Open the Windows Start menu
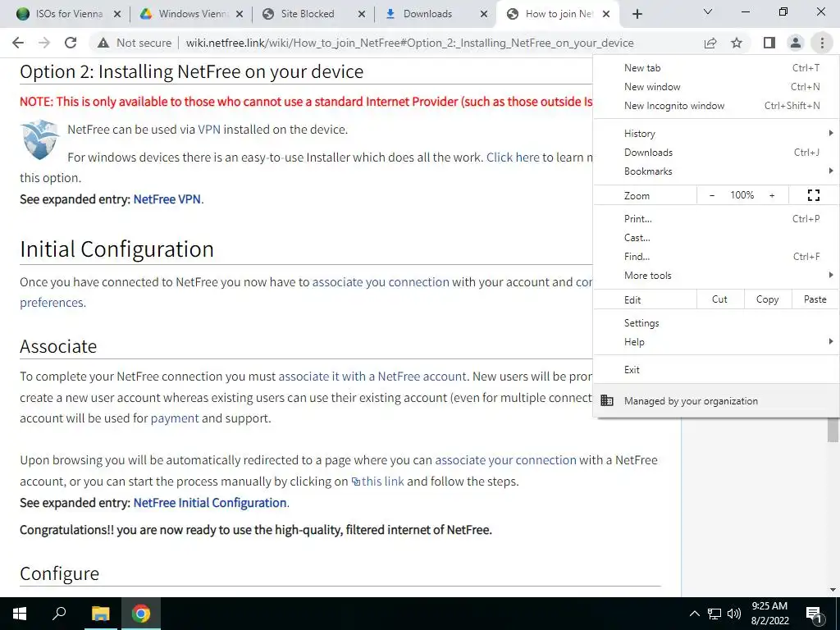The image size is (840, 630). click(20, 614)
